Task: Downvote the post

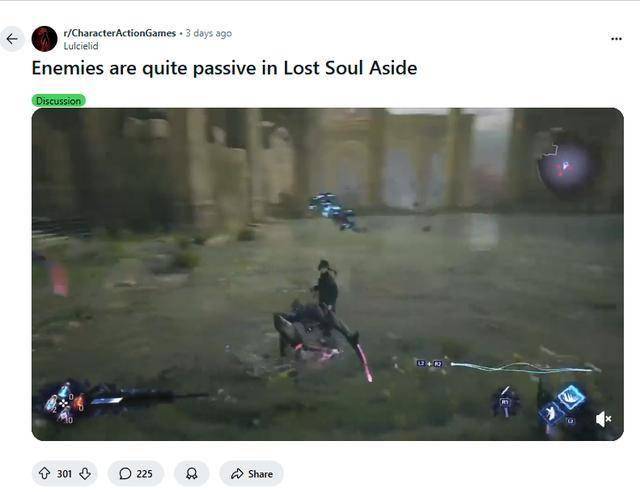Action: [84, 473]
